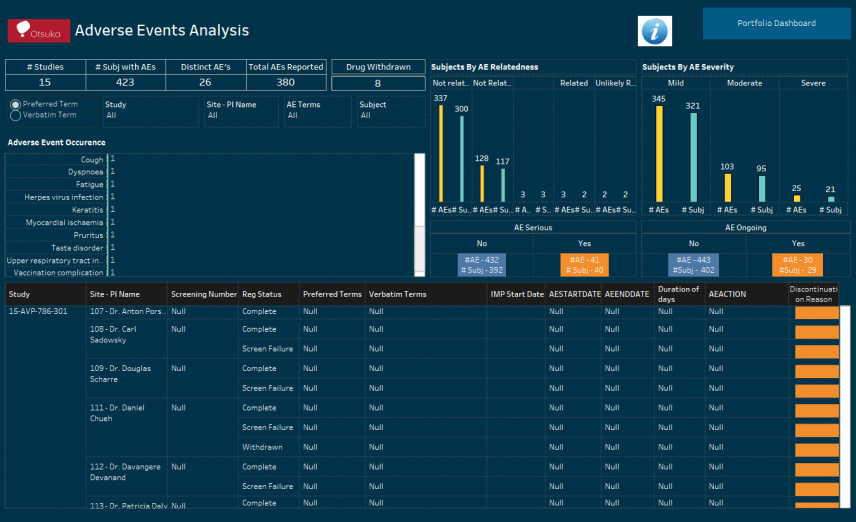Select the Herpes virus infection row
The width and height of the screenshot is (856, 522).
[63, 197]
